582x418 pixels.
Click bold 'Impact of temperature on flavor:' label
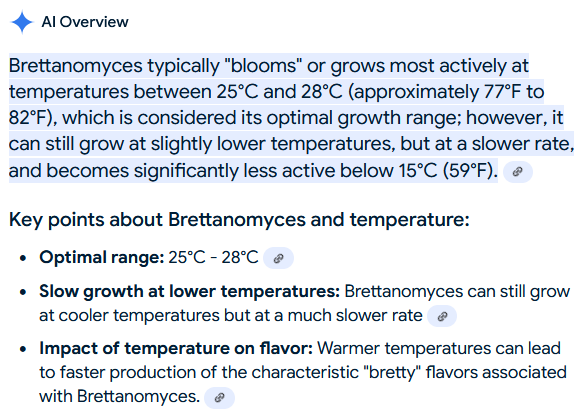(176, 348)
